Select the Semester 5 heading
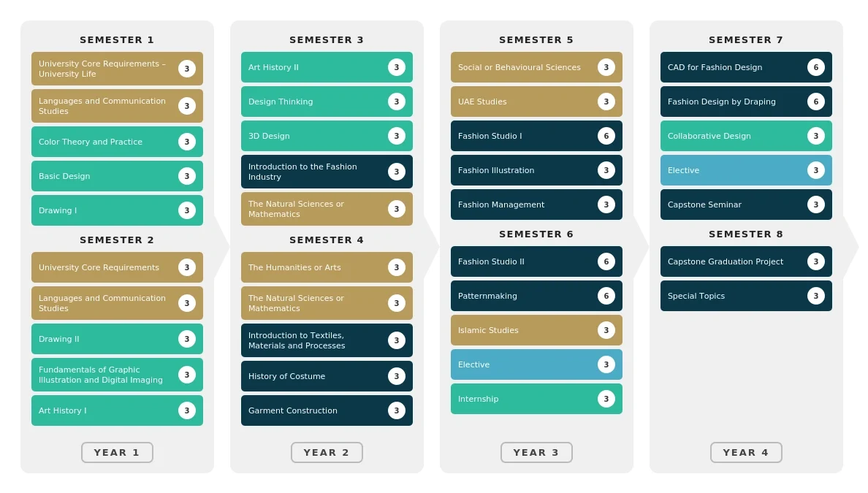 (x=536, y=40)
